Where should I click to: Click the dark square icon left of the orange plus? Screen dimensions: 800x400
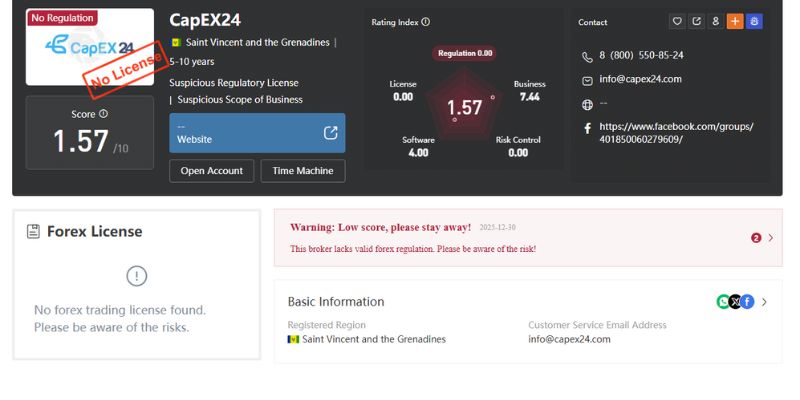[715, 21]
